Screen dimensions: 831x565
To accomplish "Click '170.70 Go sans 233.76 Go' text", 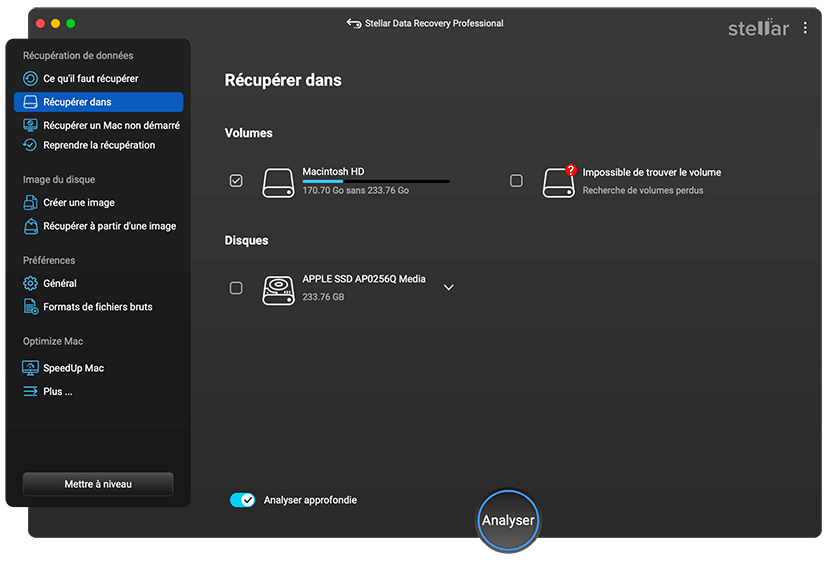I will tap(356, 190).
